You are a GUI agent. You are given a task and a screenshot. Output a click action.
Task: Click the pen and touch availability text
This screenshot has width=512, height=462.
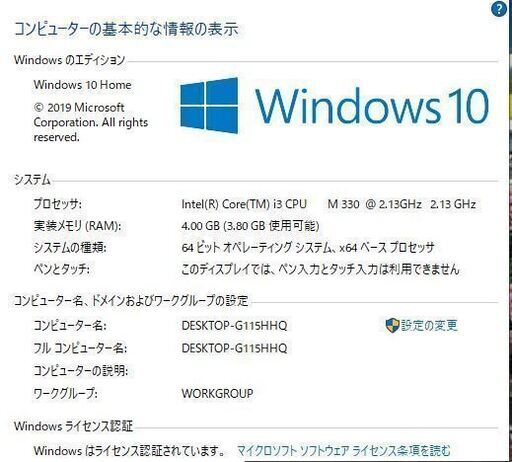click(x=320, y=269)
